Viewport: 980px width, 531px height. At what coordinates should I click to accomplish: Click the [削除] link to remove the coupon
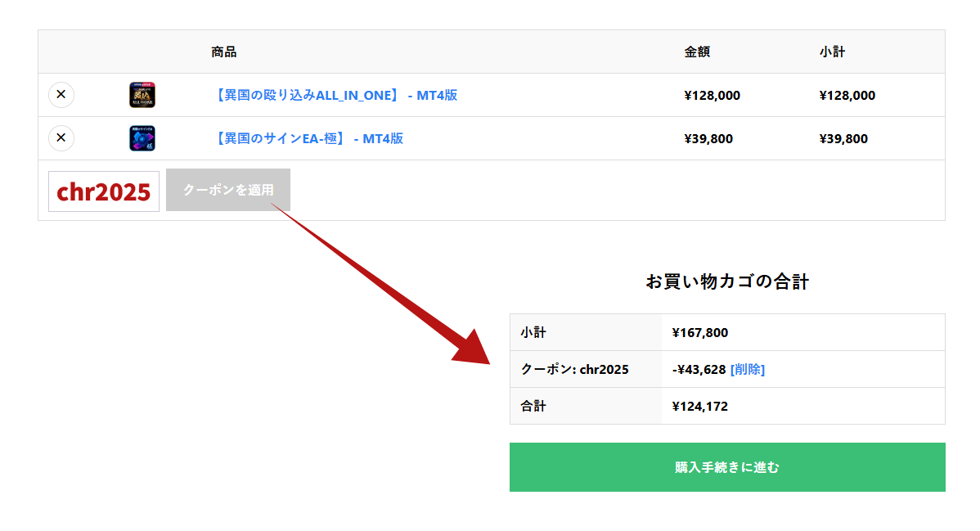point(747,369)
